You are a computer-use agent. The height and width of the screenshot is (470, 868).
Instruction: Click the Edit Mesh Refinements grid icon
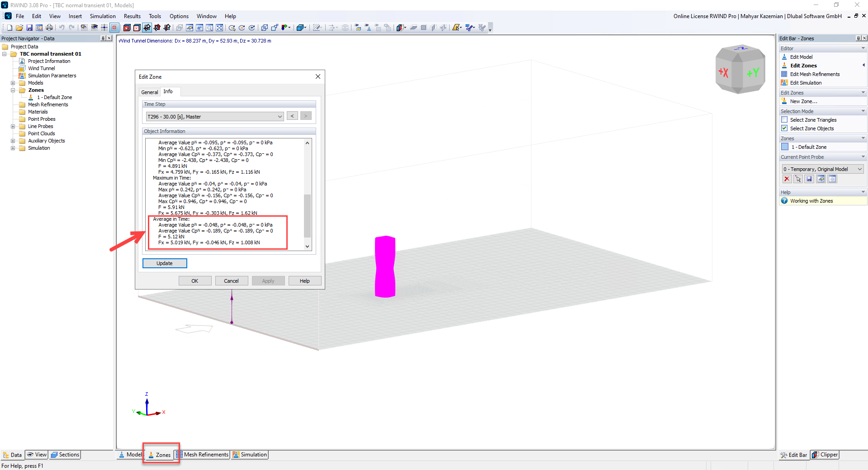[x=784, y=74]
